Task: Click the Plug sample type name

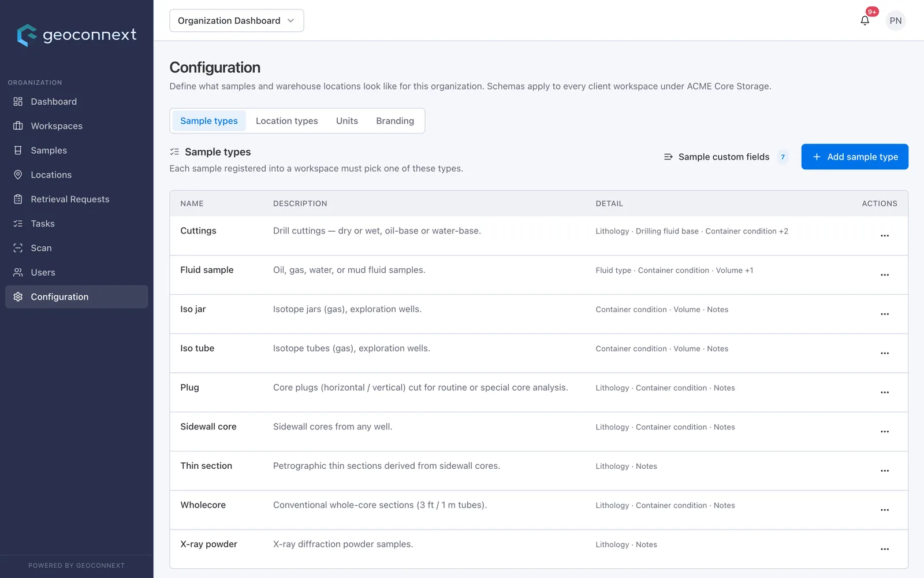Action: (x=189, y=387)
